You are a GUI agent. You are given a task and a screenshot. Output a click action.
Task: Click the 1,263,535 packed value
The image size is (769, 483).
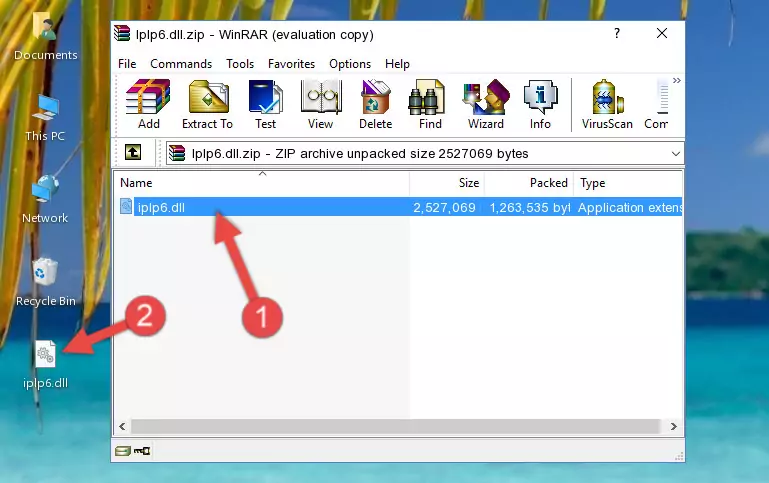click(x=530, y=207)
